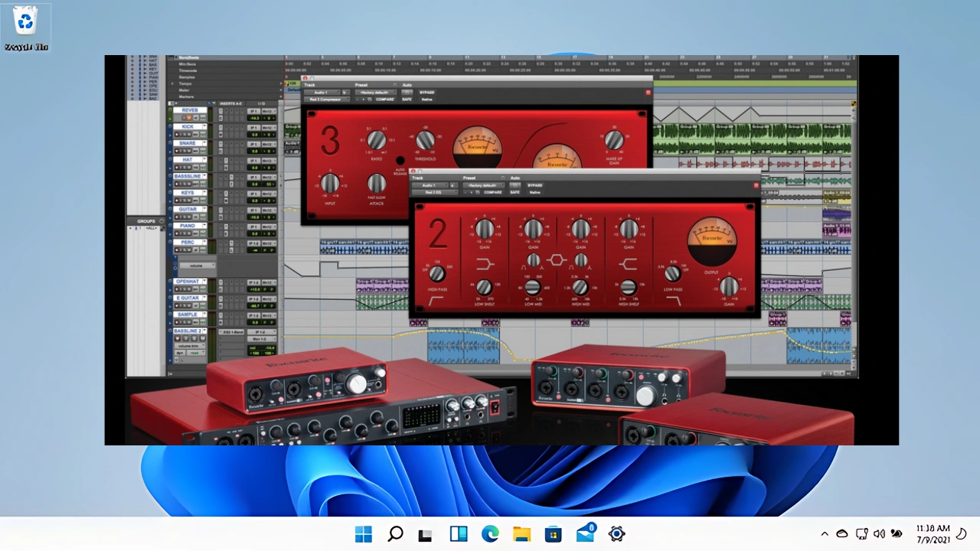This screenshot has width=980, height=551.
Task: Click the Attack knob on Red 3 Compressor
Action: [376, 183]
